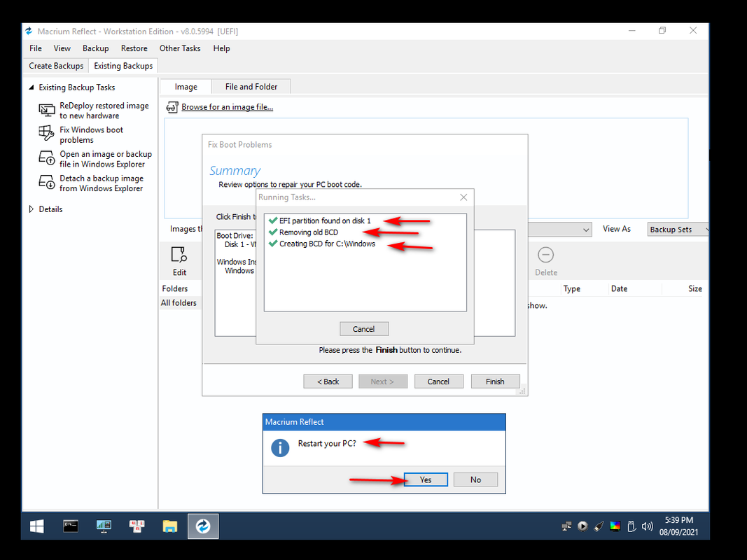Expand the Details section
The image size is (747, 560).
[32, 209]
